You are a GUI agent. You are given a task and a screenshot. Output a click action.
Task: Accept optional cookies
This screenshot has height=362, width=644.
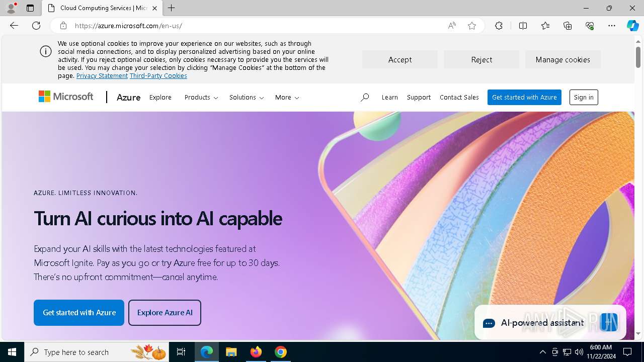click(400, 59)
